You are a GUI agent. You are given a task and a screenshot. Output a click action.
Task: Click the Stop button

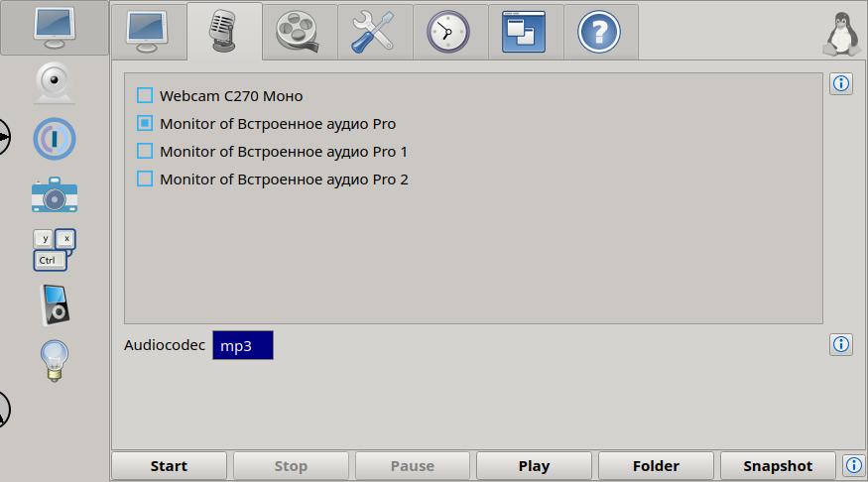coord(291,466)
